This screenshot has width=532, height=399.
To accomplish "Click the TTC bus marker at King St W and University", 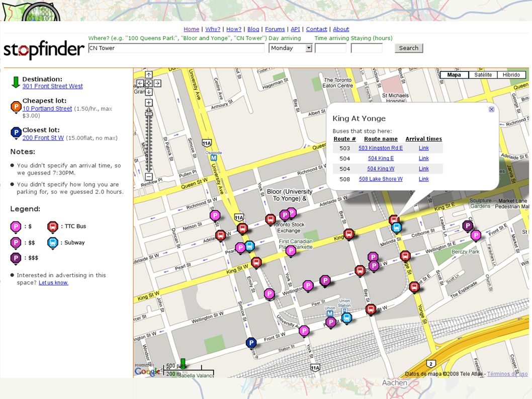I will pos(256,262).
